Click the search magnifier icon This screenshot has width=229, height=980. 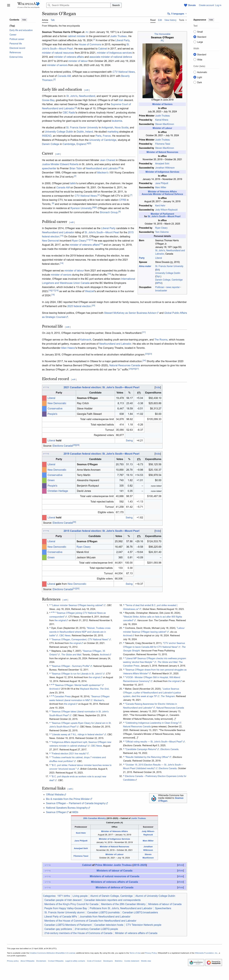coord(49,5)
